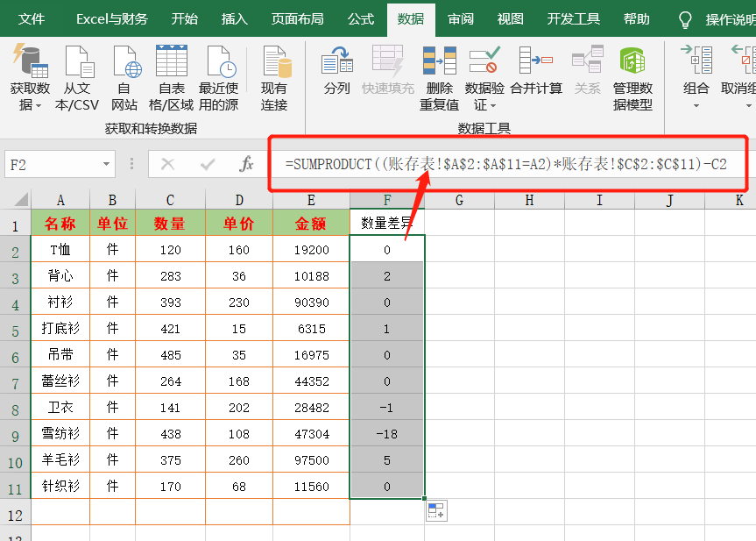Expand the 组合 (Group) dropdown
The height and width of the screenshot is (541, 756).
click(x=696, y=106)
